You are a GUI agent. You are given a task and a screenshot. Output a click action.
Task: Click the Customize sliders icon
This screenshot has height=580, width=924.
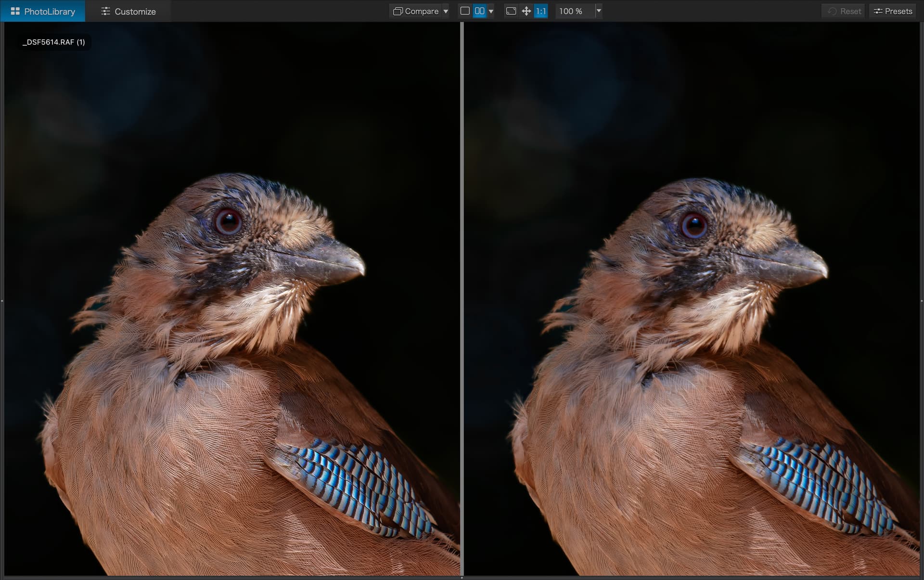pyautogui.click(x=105, y=11)
